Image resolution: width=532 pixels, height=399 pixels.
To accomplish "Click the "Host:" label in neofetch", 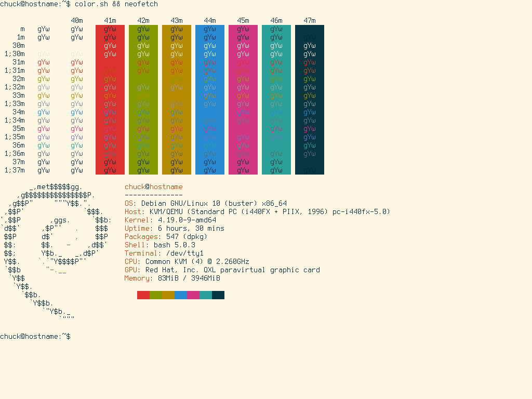I will point(135,212).
